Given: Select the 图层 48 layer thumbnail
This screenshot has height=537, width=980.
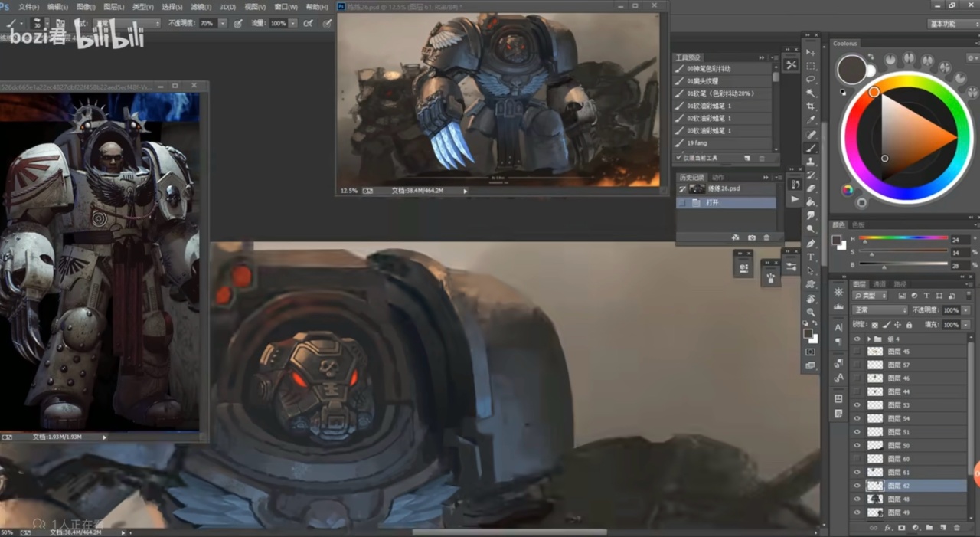Looking at the screenshot, I should tap(874, 499).
